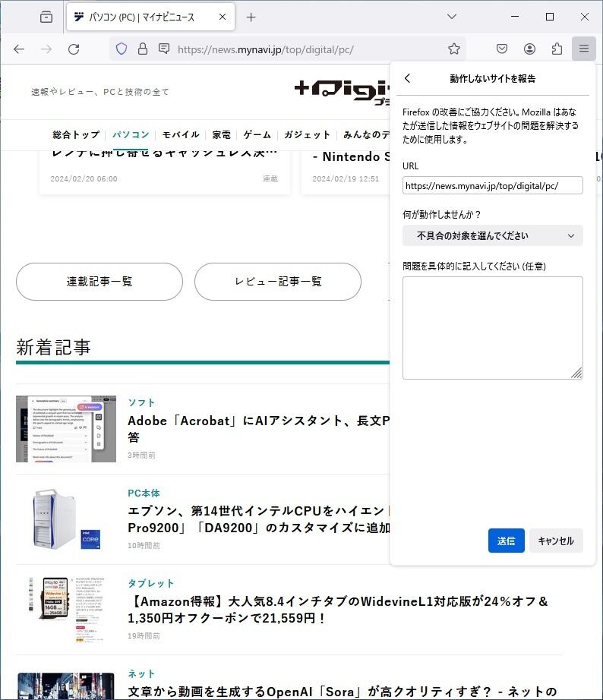
Task: Open the 総合トップ navigation item
Action: (x=76, y=134)
